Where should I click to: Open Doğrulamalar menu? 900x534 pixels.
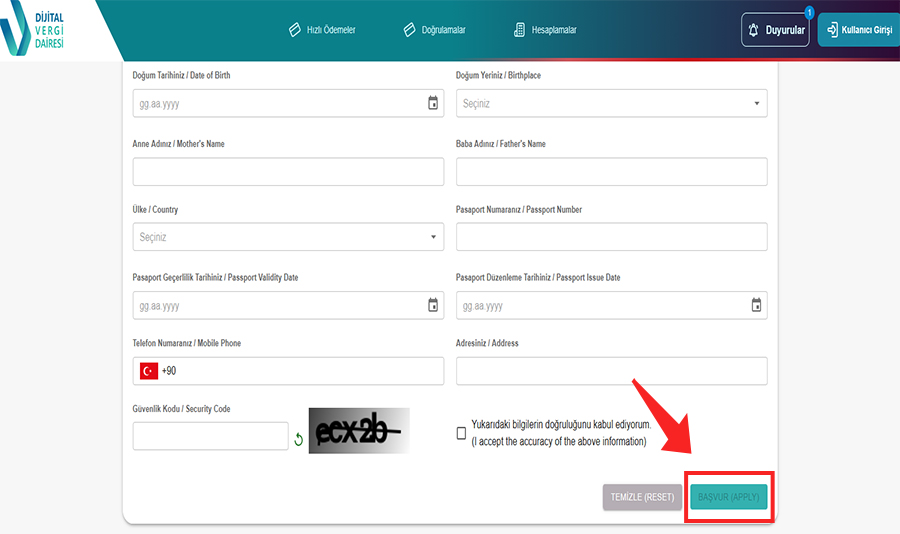(x=435, y=30)
